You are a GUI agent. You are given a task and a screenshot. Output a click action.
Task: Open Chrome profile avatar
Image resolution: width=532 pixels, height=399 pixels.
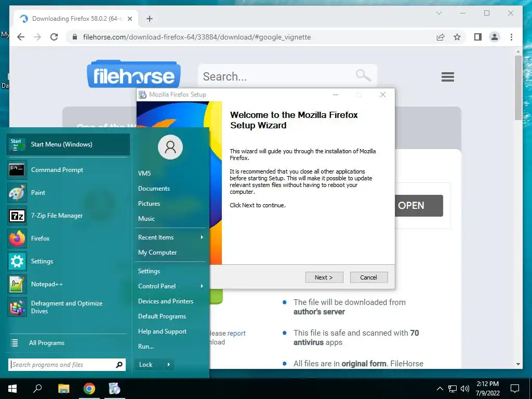coord(495,37)
